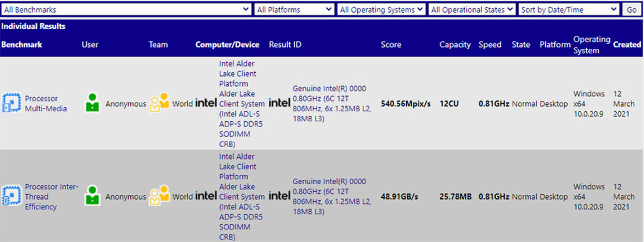The width and height of the screenshot is (644, 242).
Task: Open Genuine Intel result link in Multi-Media row
Action: [x=332, y=104]
